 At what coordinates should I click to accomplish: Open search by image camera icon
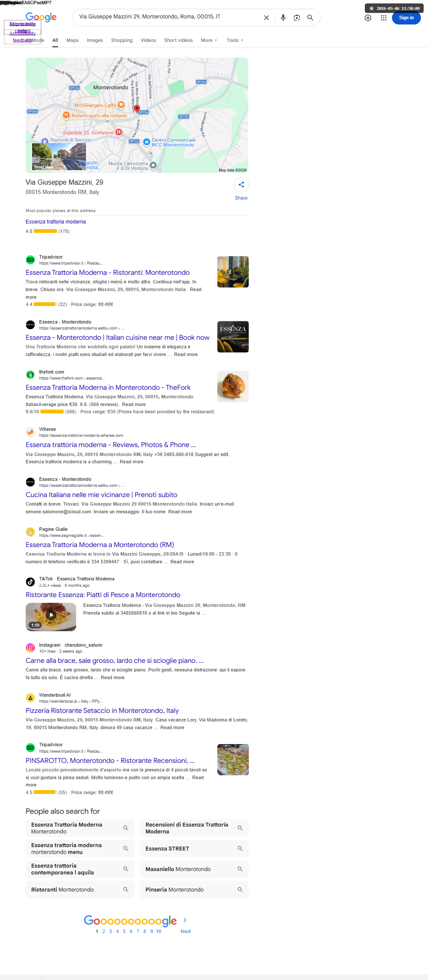point(297,18)
